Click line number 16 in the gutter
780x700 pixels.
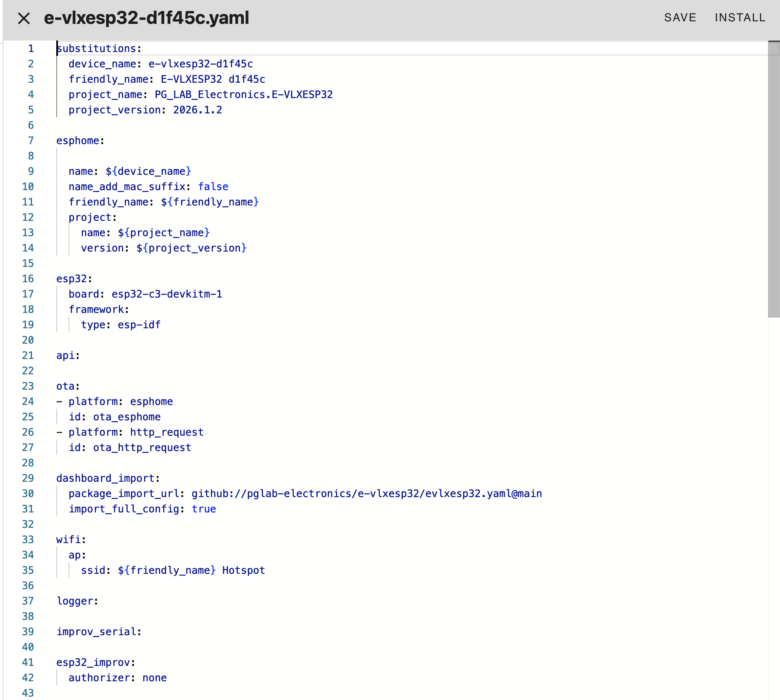pyautogui.click(x=28, y=279)
